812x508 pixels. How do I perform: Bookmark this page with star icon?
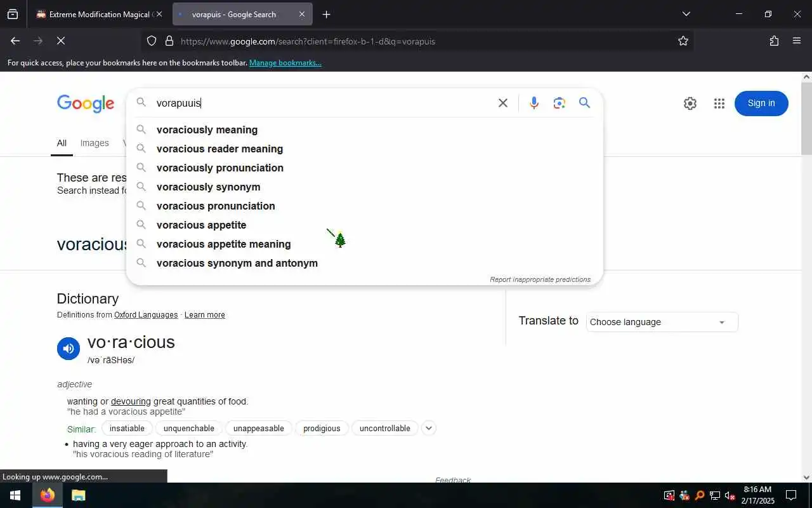tap(683, 41)
